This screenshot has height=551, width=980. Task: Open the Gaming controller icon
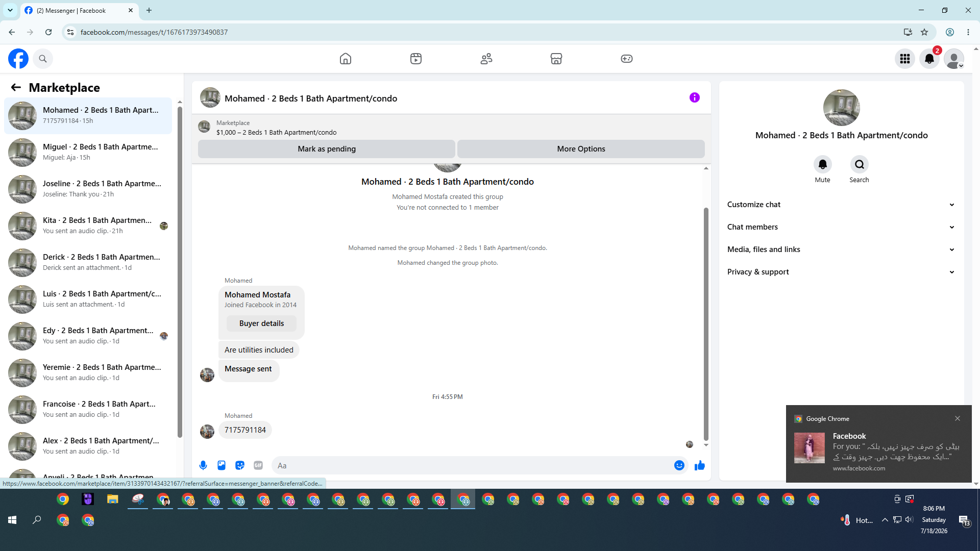[627, 59]
